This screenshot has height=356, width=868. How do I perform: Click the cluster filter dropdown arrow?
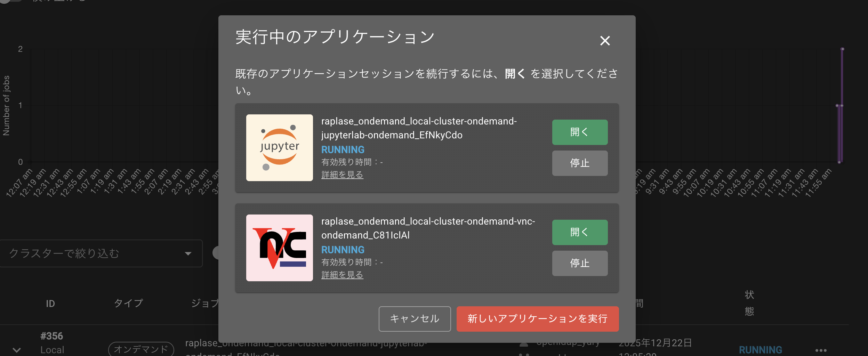tap(188, 253)
